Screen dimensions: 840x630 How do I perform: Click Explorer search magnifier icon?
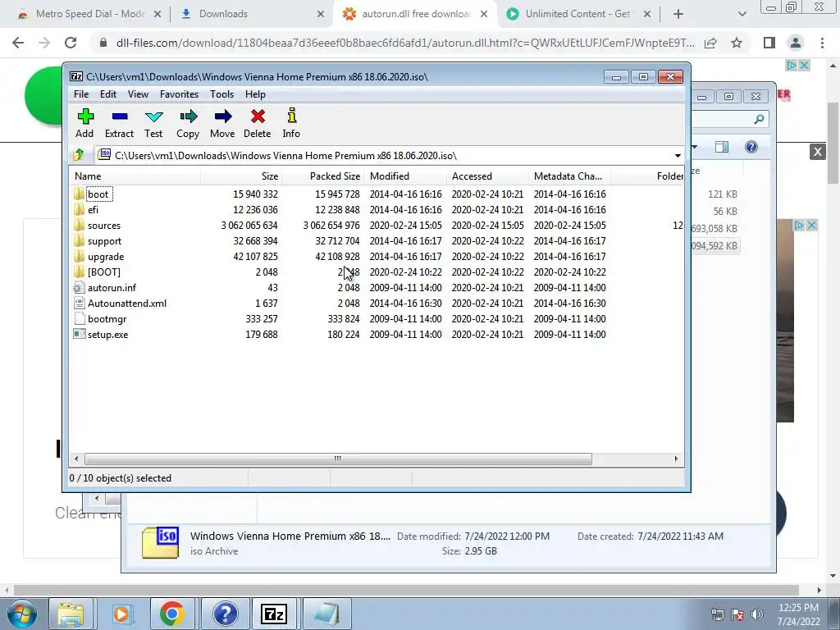[759, 119]
